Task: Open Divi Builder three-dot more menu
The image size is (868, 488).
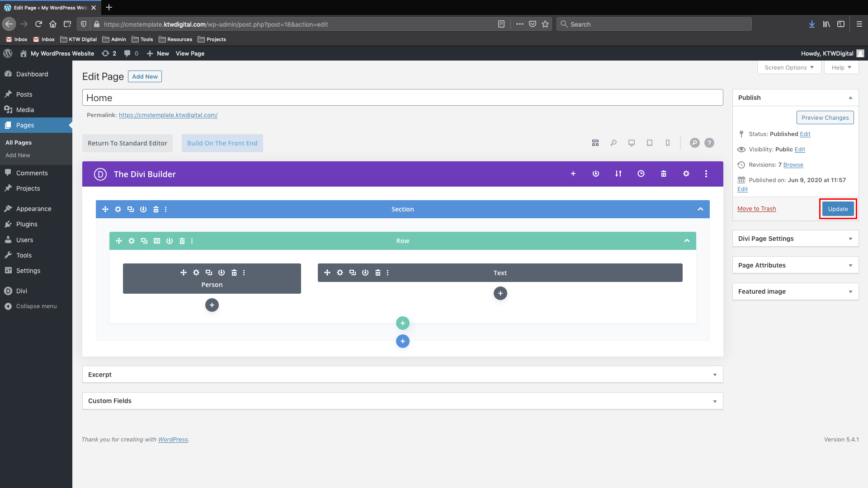Action: click(706, 174)
